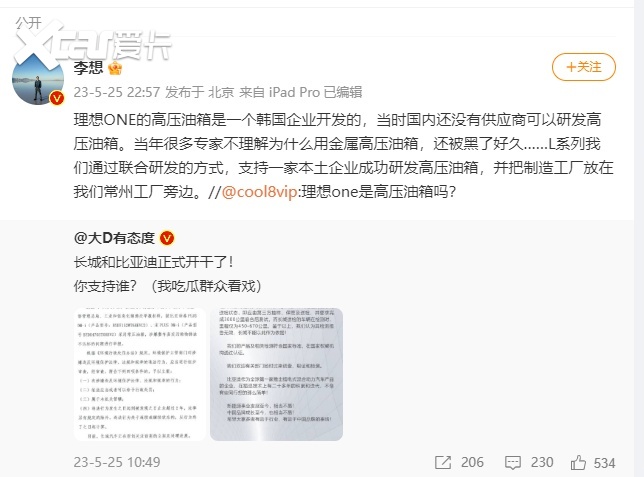Open the first document image thumbnail
The height and width of the screenshot is (477, 644).
pyautogui.click(x=140, y=374)
